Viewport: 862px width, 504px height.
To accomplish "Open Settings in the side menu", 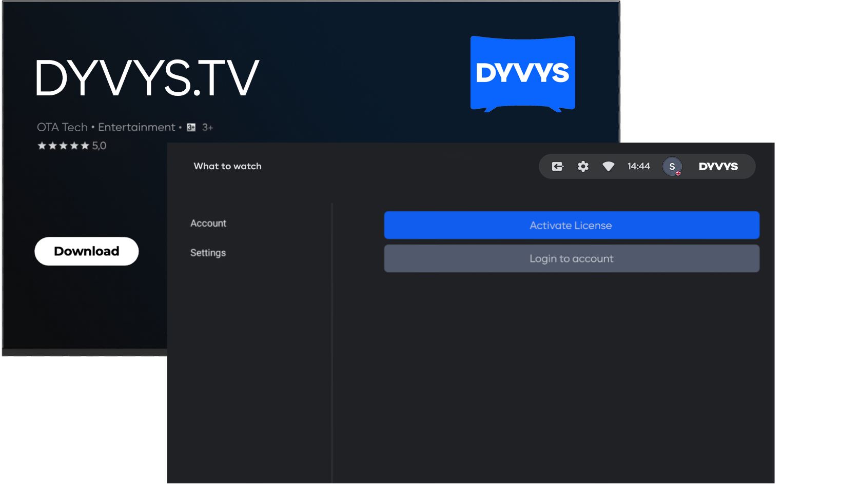I will (x=208, y=253).
